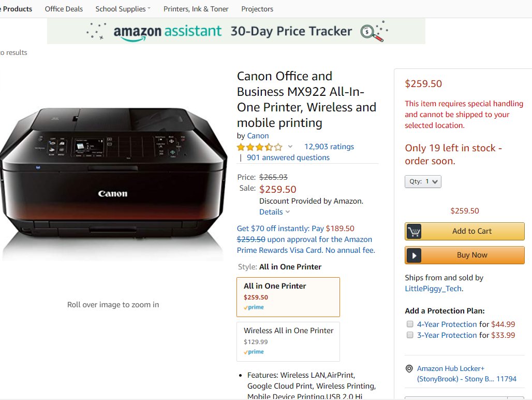Click the Amazon Assistant logo in banner
The height and width of the screenshot is (400, 532).
point(168,32)
